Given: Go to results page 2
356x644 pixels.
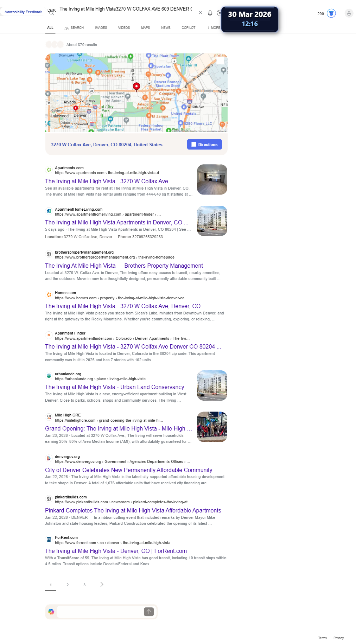Looking at the screenshot, I should click(x=68, y=585).
